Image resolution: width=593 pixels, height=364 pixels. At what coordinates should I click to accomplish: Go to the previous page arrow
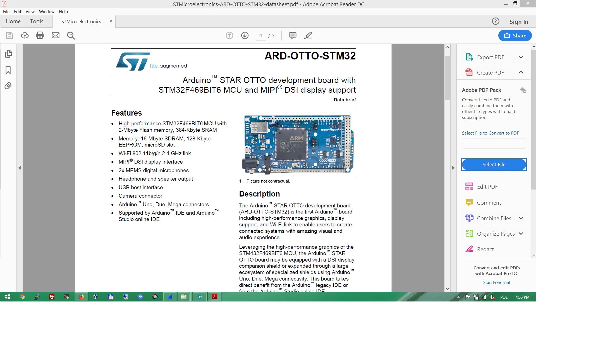[229, 35]
